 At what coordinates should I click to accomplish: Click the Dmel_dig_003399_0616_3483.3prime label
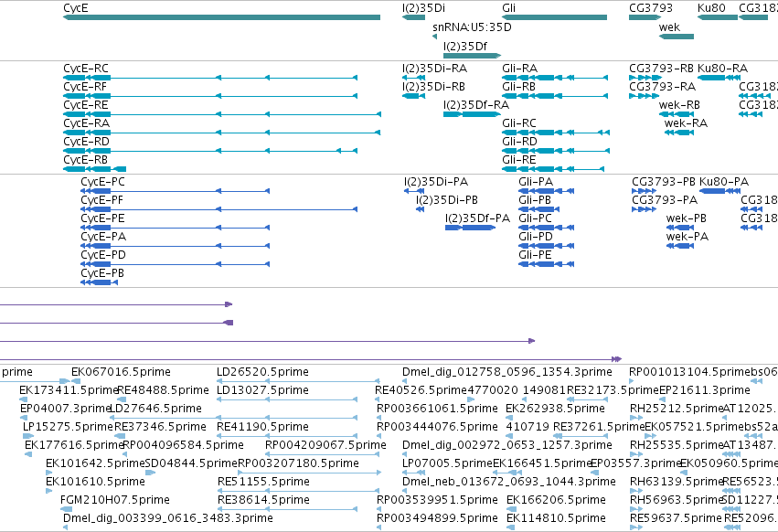pyautogui.click(x=168, y=519)
